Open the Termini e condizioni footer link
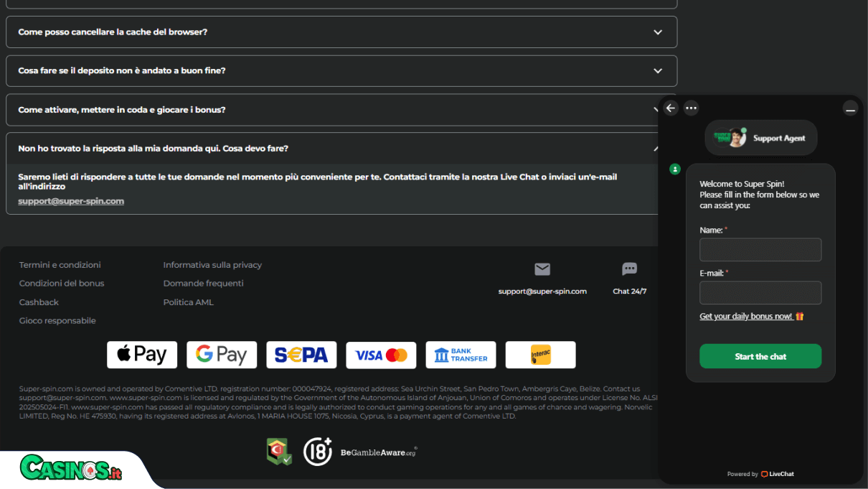The width and height of the screenshot is (868, 489). point(60,265)
